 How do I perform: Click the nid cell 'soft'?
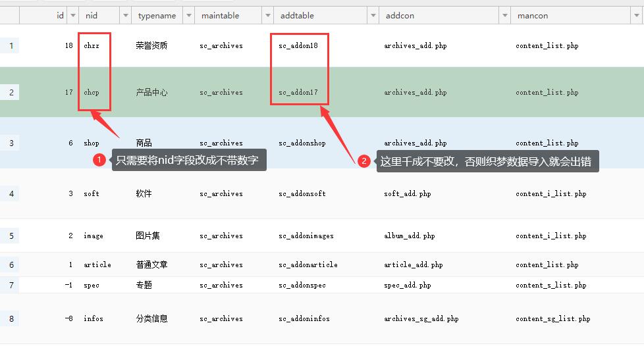click(91, 193)
